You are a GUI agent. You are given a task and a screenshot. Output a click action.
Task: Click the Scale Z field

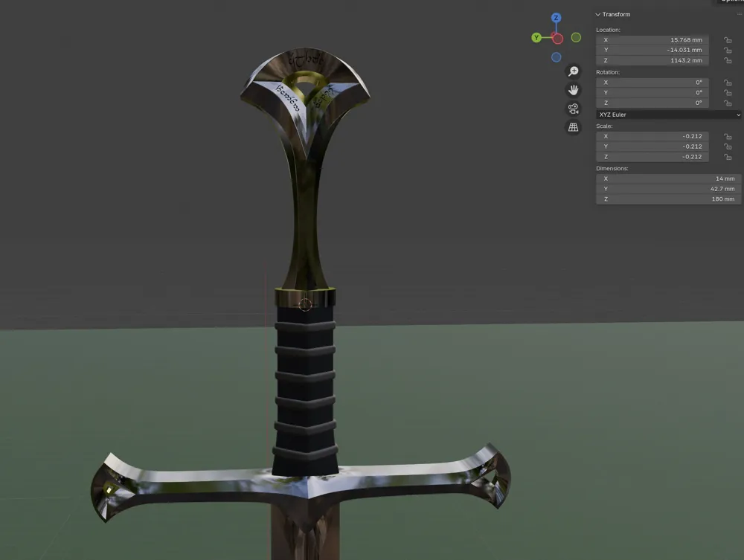pyautogui.click(x=652, y=157)
